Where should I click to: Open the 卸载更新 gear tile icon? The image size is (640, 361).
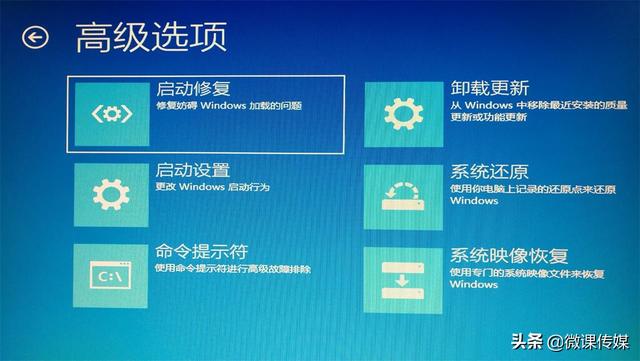[404, 114]
